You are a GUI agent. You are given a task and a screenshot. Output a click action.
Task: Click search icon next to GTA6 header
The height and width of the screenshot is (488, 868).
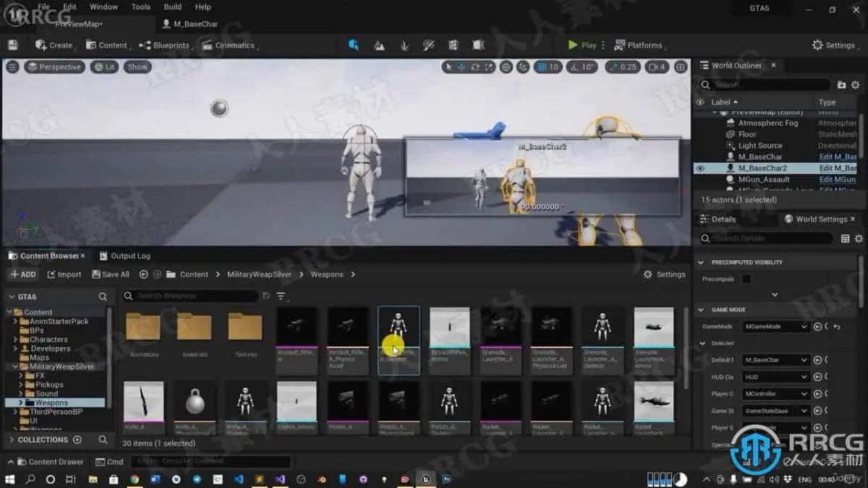(x=103, y=296)
